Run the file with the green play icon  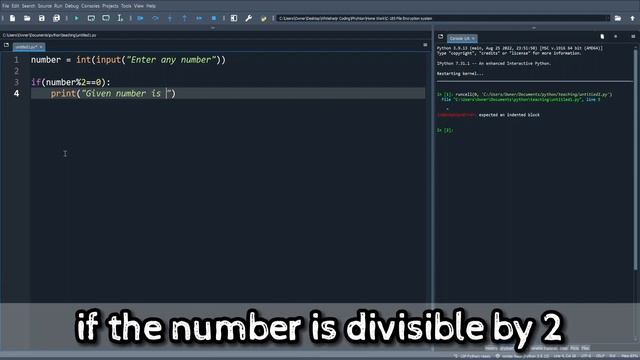click(x=76, y=18)
